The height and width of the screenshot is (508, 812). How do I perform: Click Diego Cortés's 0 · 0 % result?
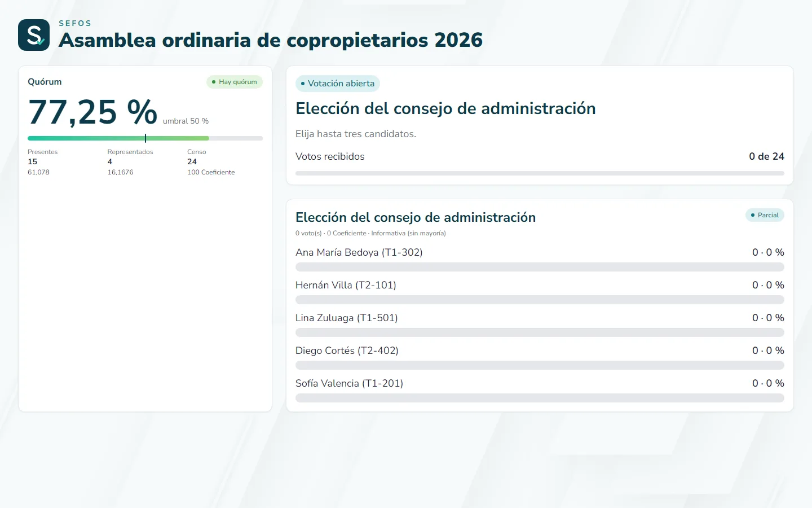coord(768,351)
